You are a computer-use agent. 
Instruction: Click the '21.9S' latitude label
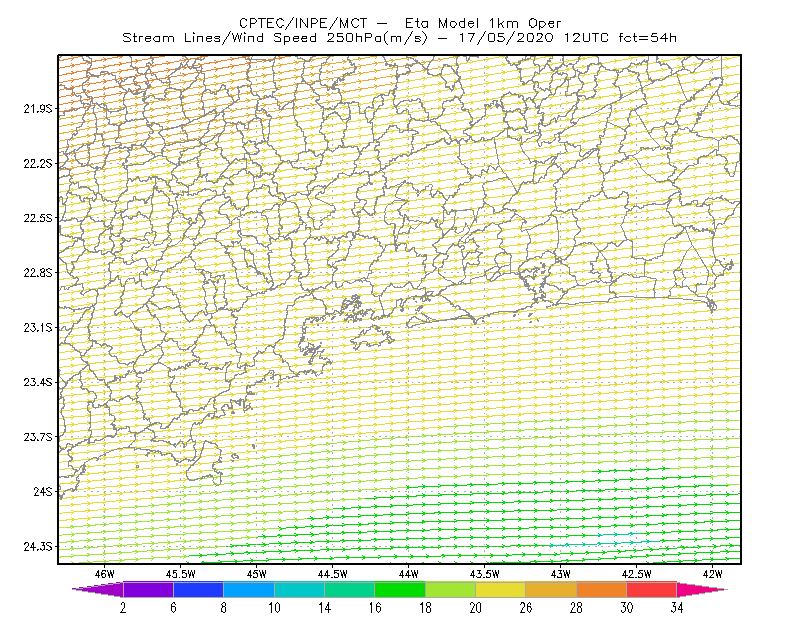tap(38, 109)
